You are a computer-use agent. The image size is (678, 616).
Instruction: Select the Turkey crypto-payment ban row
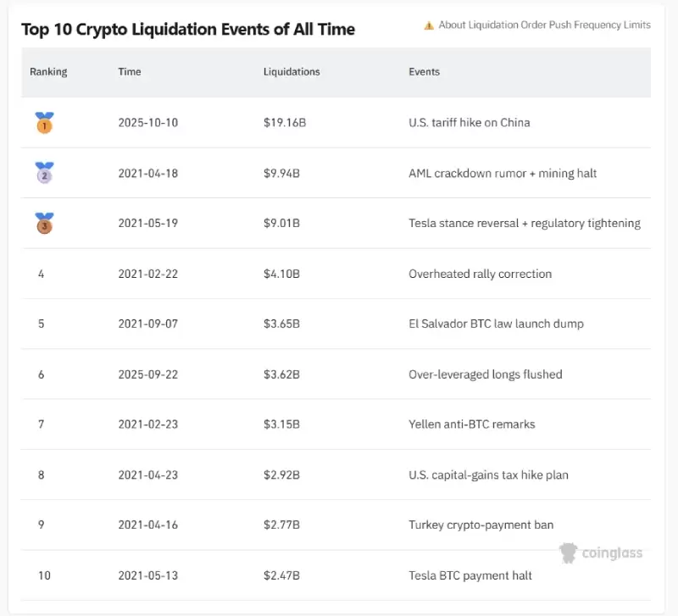pos(481,525)
